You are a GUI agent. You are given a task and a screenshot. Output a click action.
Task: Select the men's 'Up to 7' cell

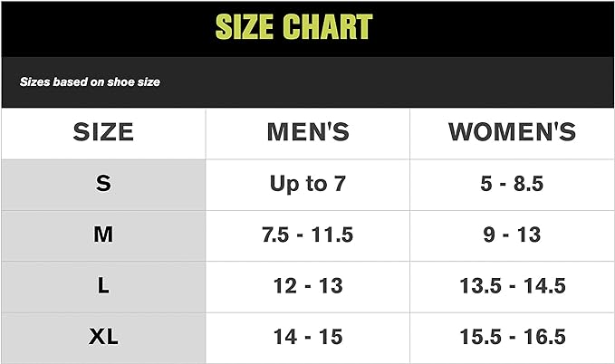(308, 184)
